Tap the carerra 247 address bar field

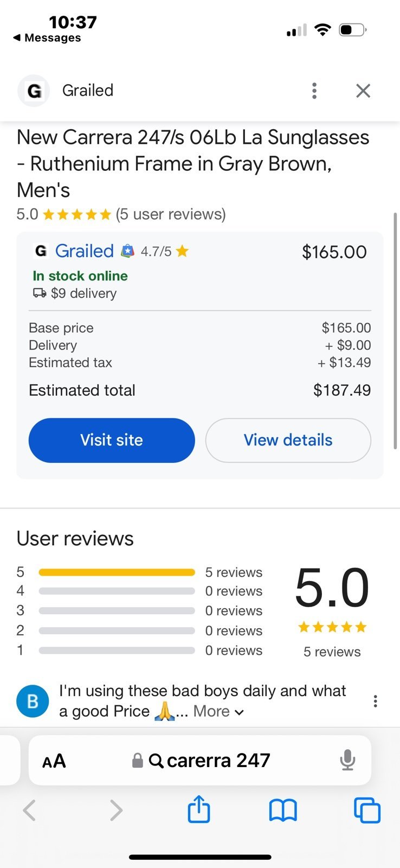200,760
